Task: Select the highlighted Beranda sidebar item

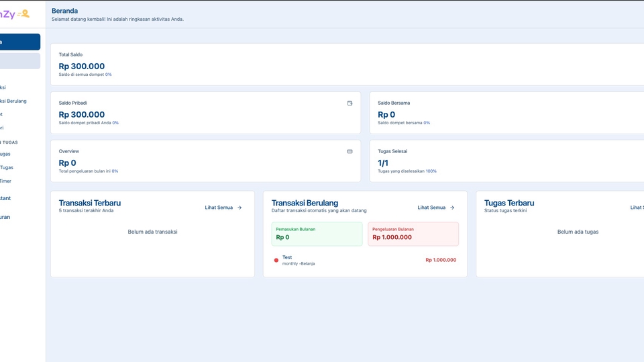Action: click(x=19, y=42)
